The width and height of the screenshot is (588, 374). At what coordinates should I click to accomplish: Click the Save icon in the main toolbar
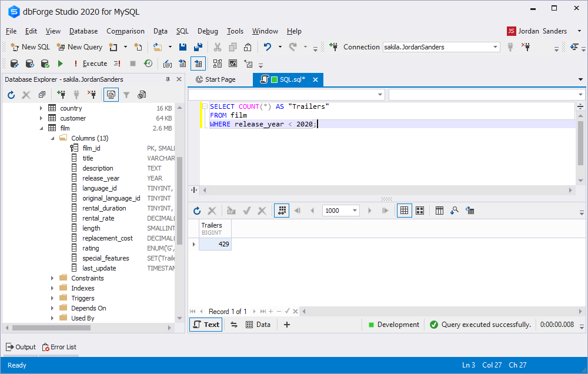(x=183, y=47)
